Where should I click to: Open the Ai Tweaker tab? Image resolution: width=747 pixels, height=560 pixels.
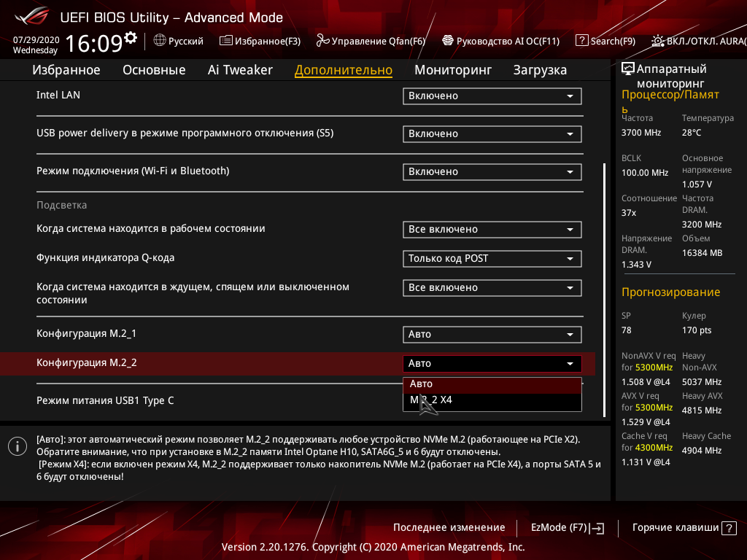tap(240, 70)
